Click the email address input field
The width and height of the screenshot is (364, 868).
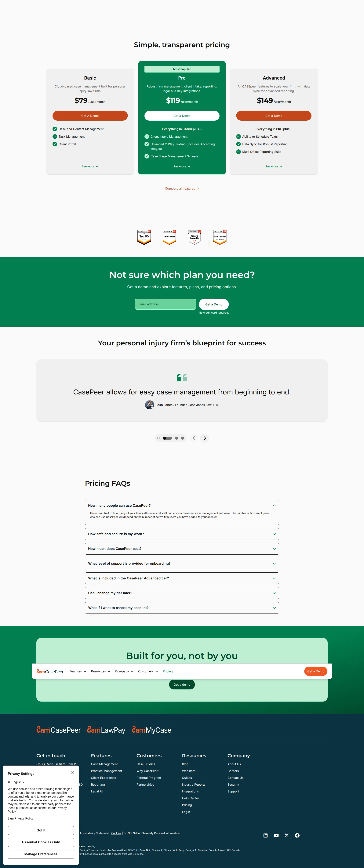pyautogui.click(x=165, y=304)
